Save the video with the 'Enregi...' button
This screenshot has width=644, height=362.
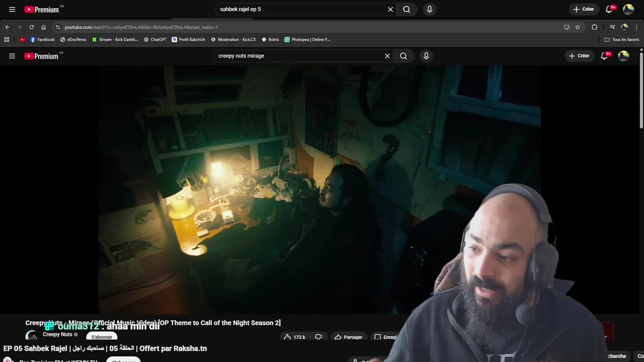[x=385, y=337]
